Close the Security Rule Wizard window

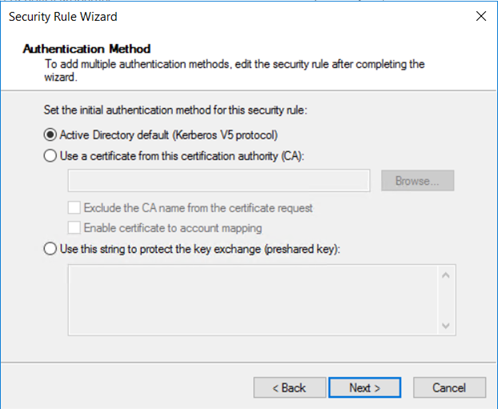(x=481, y=16)
